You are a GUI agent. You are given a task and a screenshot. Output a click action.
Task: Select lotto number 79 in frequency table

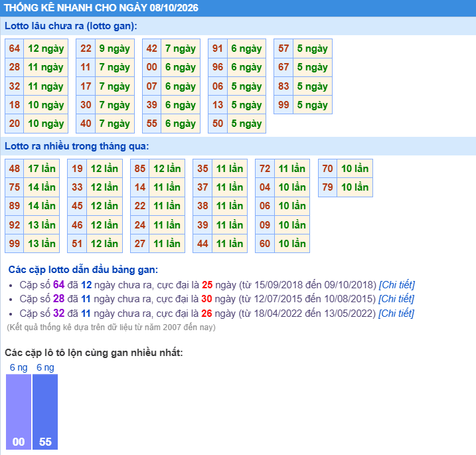pyautogui.click(x=327, y=187)
